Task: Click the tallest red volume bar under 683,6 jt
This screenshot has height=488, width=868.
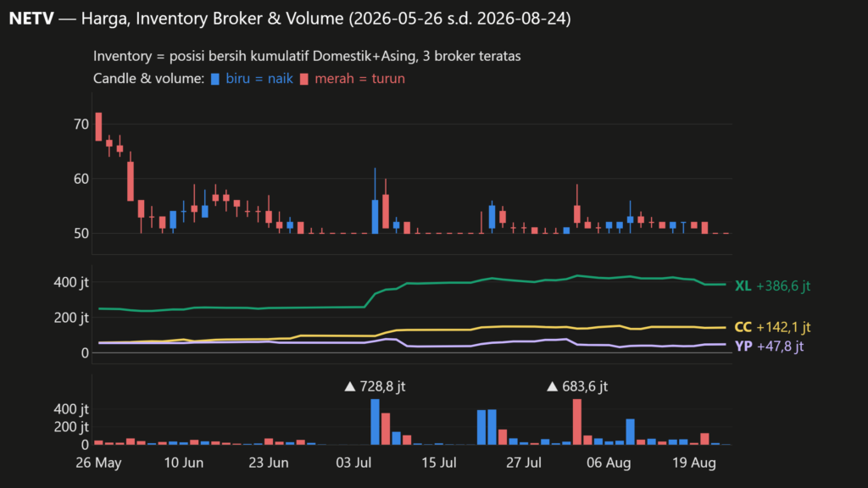Action: tap(576, 422)
